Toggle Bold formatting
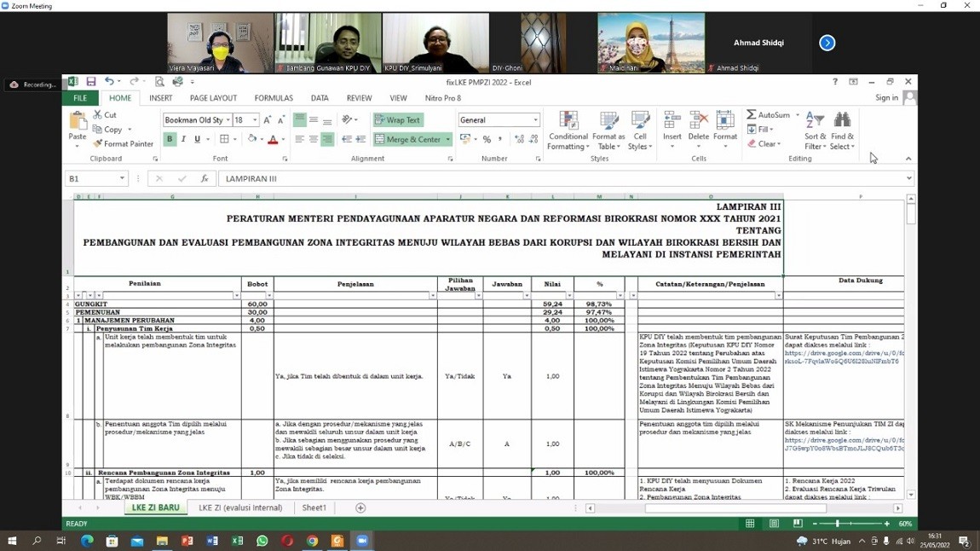The image size is (980, 551). point(170,140)
